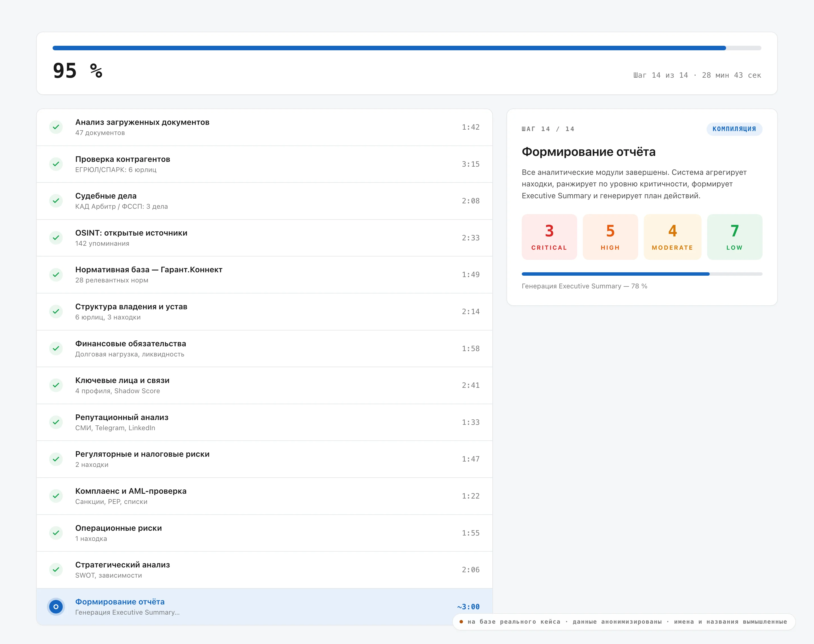Screen dimensions: 814x644
Task: Click the check icon beside Структура владения и устав
Action: tap(56, 312)
